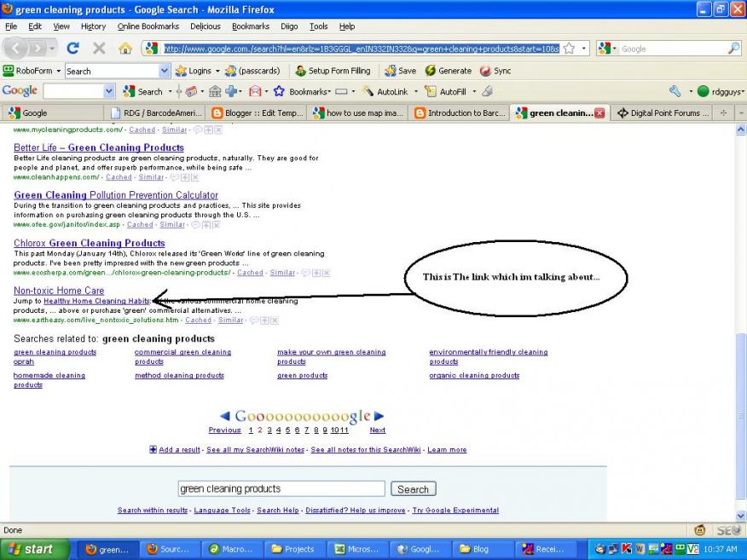Click the 10:37 AM system tray clock
The image size is (747, 560).
[x=721, y=549]
